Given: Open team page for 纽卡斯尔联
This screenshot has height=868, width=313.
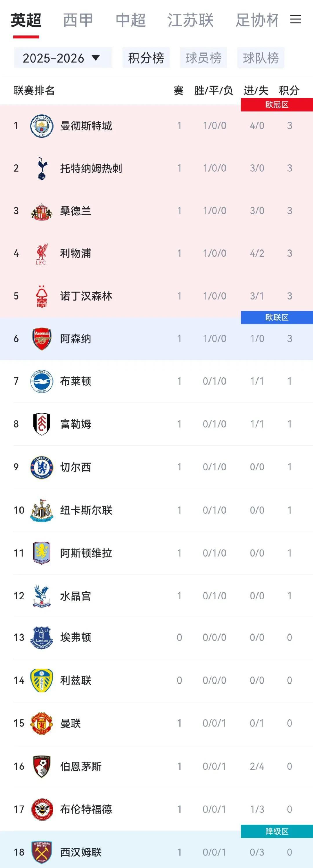Looking at the screenshot, I should click(86, 510).
